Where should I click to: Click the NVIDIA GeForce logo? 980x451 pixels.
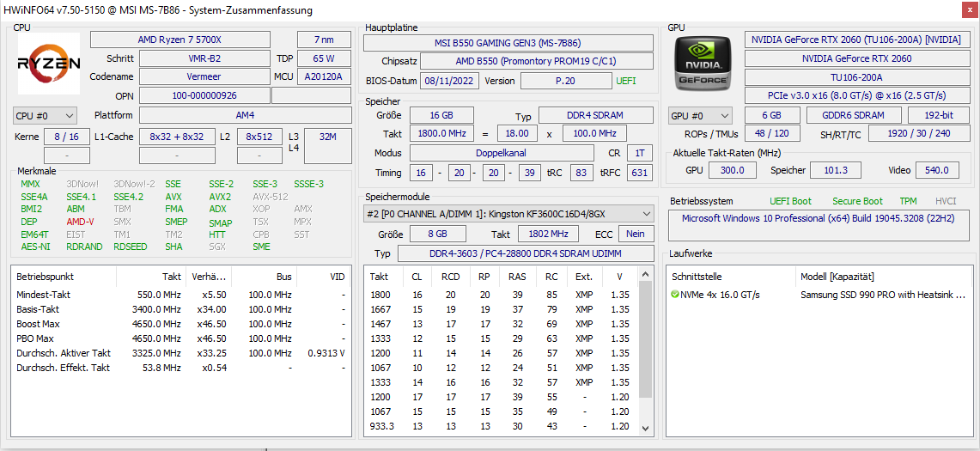703,64
